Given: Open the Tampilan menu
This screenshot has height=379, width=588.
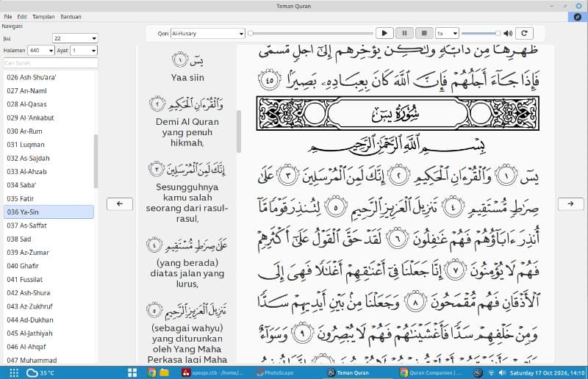Looking at the screenshot, I should (43, 16).
